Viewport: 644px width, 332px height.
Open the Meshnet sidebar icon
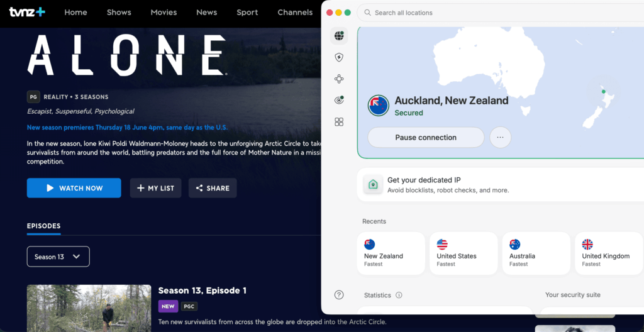[x=339, y=79]
